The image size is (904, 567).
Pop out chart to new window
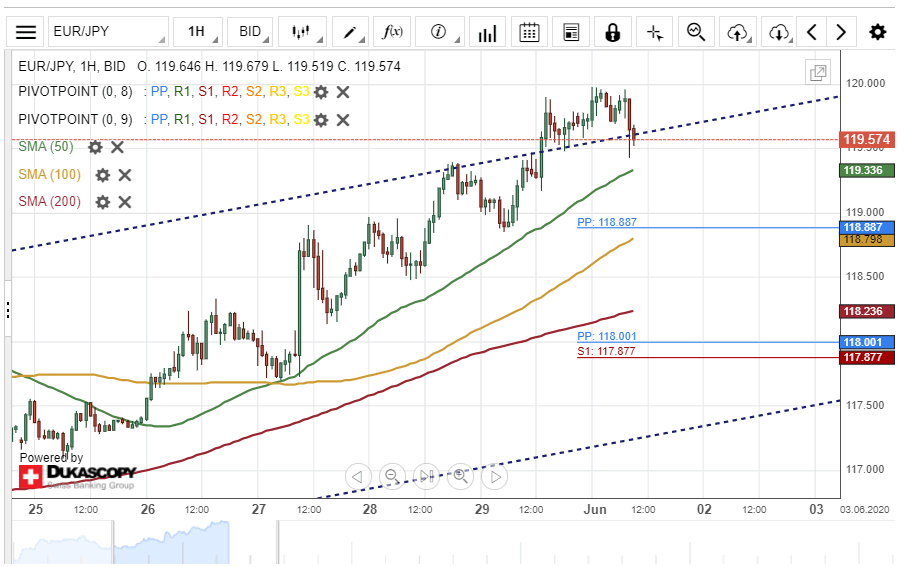(x=818, y=73)
